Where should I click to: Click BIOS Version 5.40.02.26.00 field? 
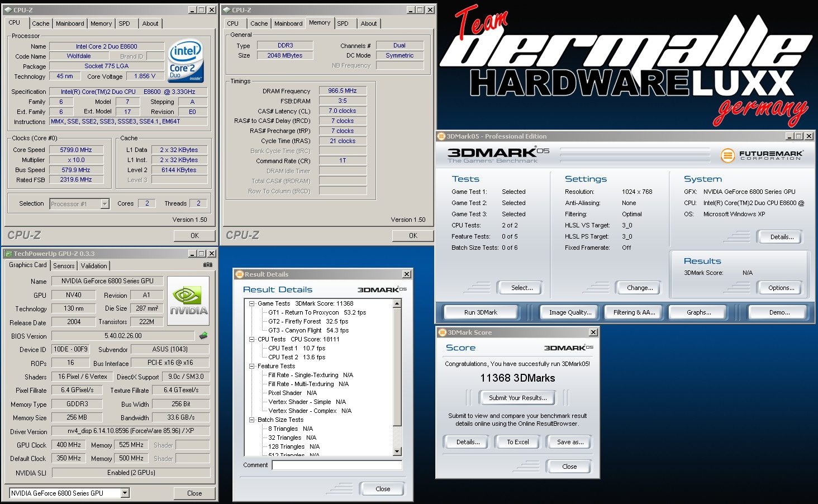(123, 336)
